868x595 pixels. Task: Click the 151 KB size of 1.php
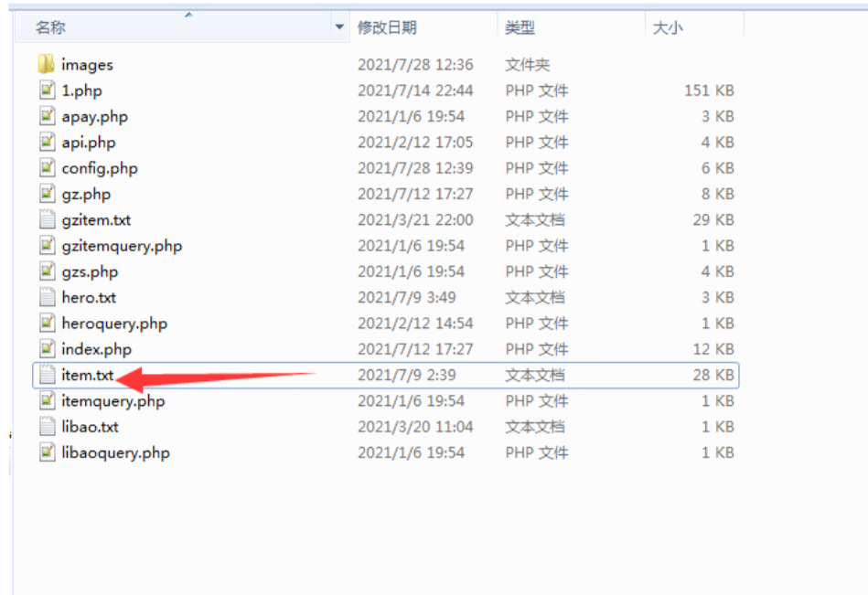pyautogui.click(x=709, y=90)
